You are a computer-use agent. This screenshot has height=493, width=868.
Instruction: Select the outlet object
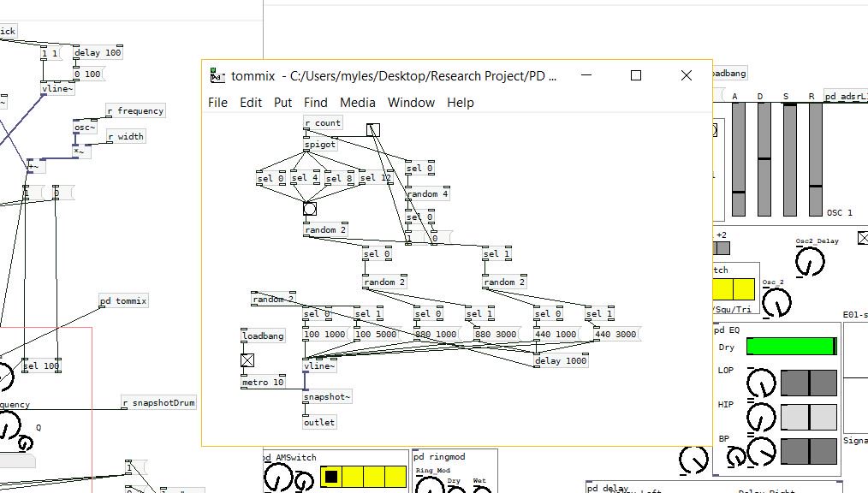coord(320,422)
